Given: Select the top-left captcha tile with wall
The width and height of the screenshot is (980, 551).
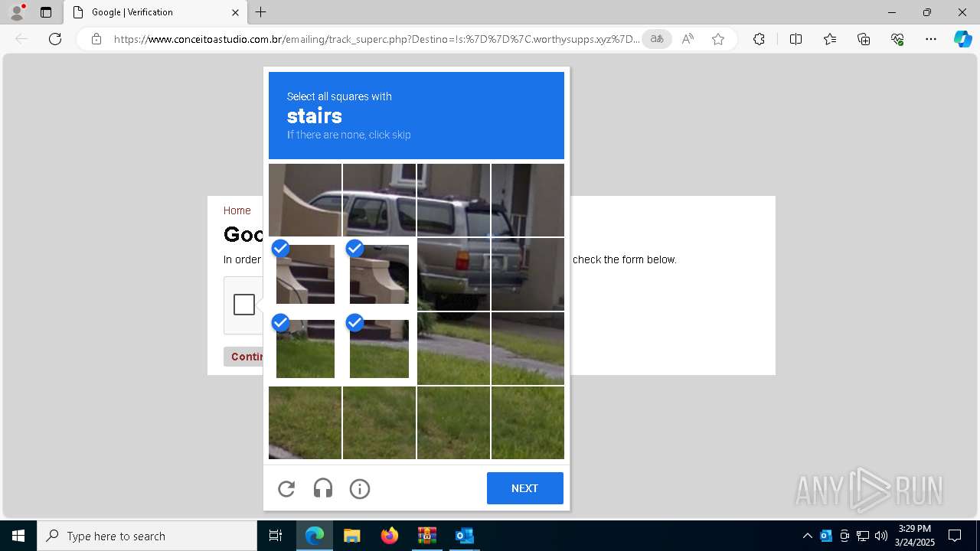Looking at the screenshot, I should pos(305,200).
